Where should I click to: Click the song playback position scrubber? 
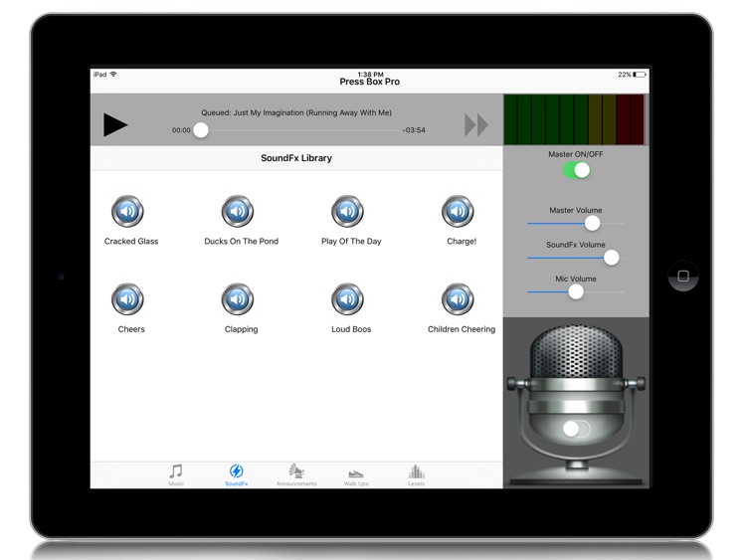click(201, 130)
